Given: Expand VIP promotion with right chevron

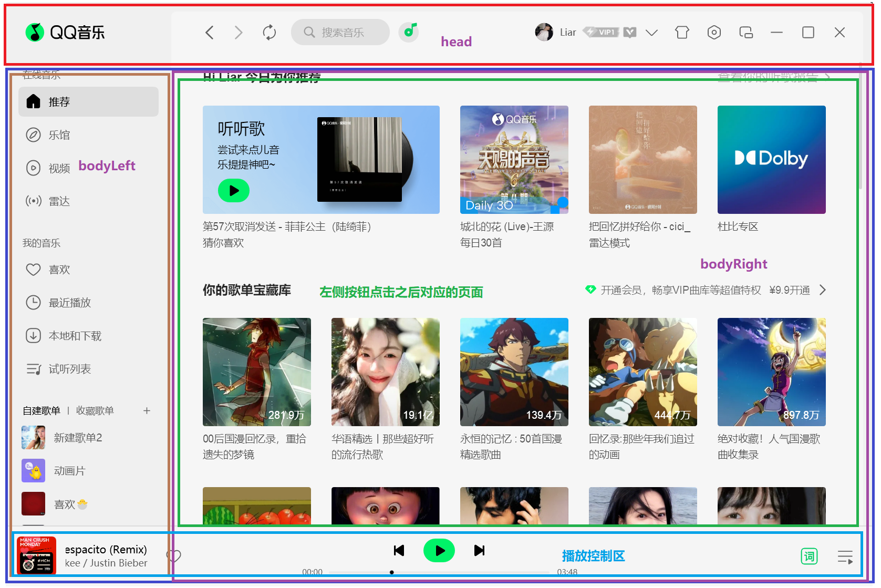Looking at the screenshot, I should (x=823, y=290).
